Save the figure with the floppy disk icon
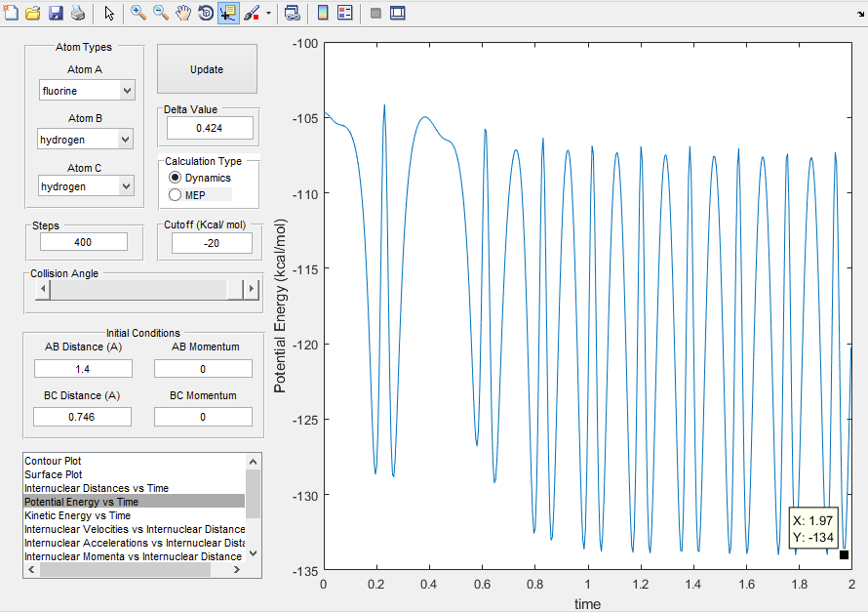 (x=56, y=14)
